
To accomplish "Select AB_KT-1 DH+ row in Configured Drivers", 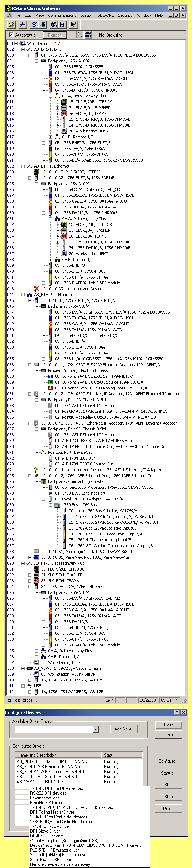I will click(78, 777).
